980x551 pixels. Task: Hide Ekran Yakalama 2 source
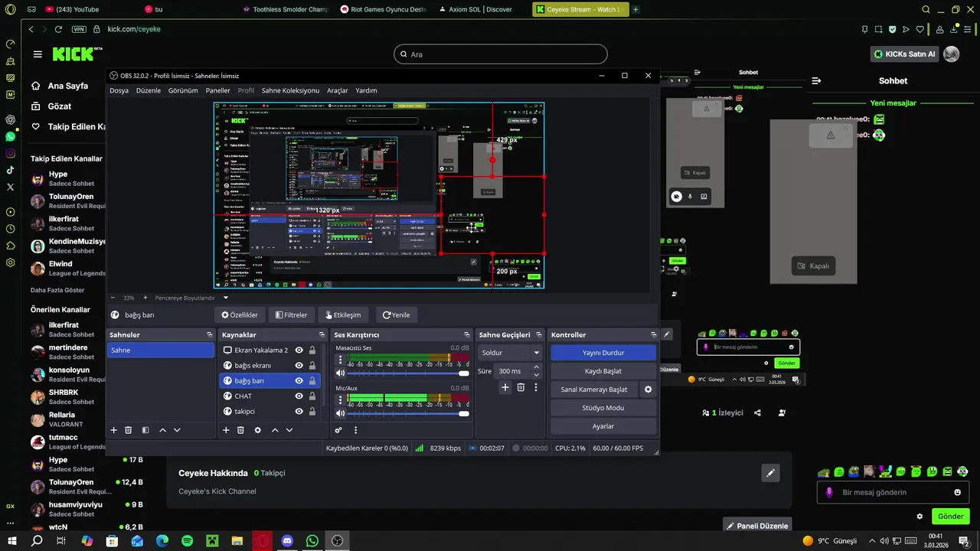point(299,350)
